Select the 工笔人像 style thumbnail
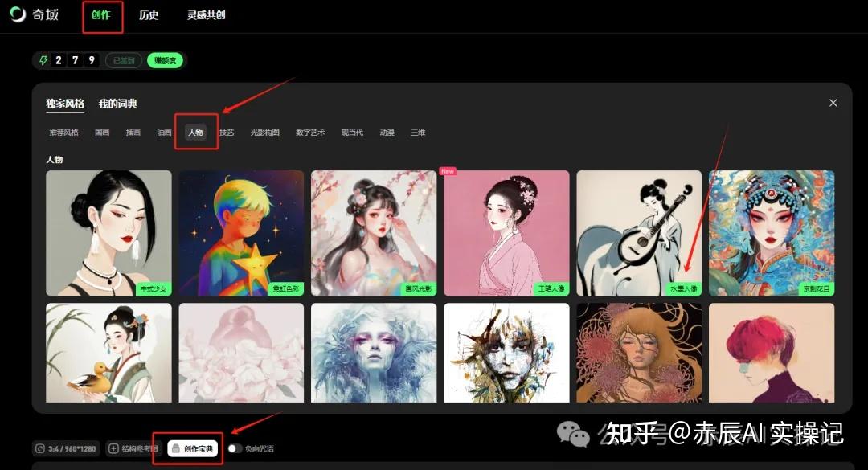The image size is (868, 470). [506, 233]
